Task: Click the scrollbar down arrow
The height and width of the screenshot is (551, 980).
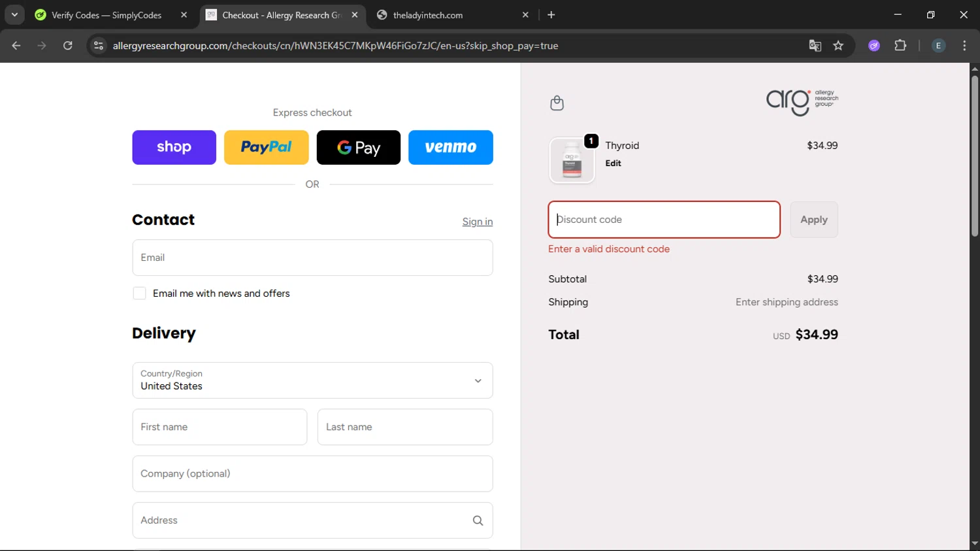Action: click(974, 544)
